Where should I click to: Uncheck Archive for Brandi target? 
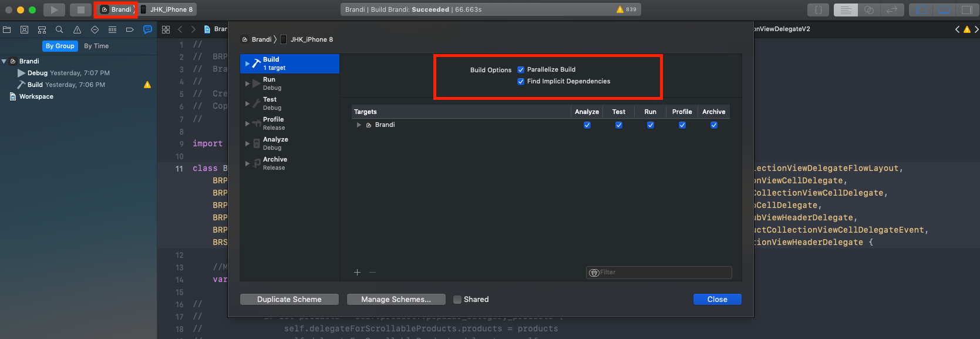click(x=713, y=125)
